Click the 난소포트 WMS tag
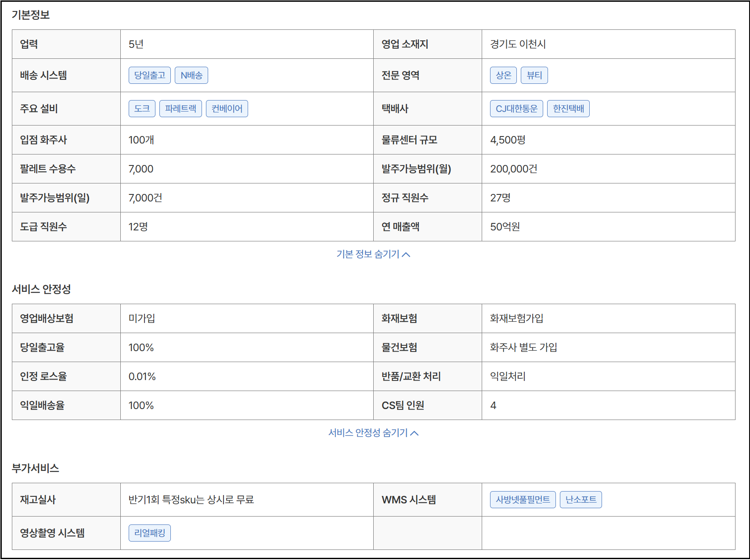The width and height of the screenshot is (750, 560). point(581,499)
